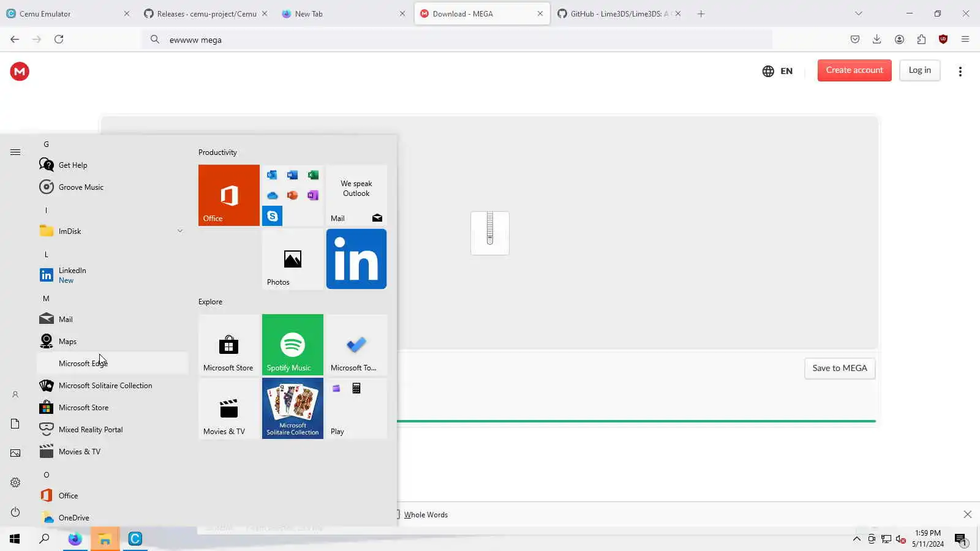The height and width of the screenshot is (551, 980).
Task: Switch to GitHub Lime3DS tab
Action: tap(619, 13)
